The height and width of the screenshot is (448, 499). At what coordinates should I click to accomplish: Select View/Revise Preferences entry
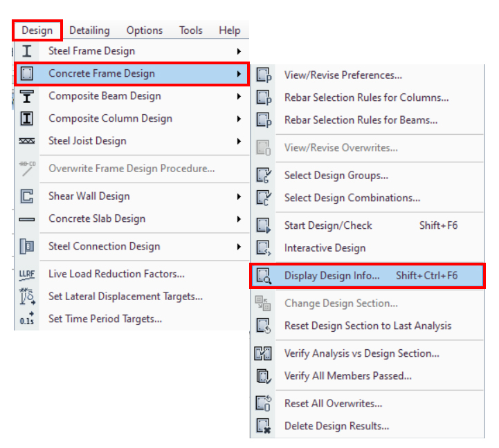coord(343,75)
